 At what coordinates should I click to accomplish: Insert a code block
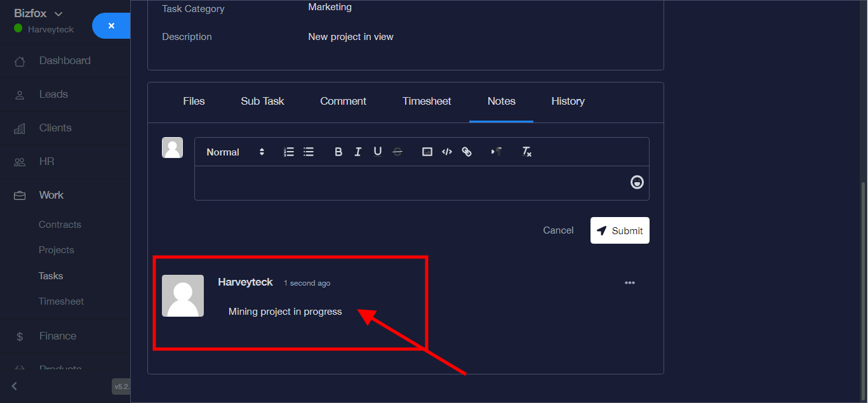click(447, 152)
